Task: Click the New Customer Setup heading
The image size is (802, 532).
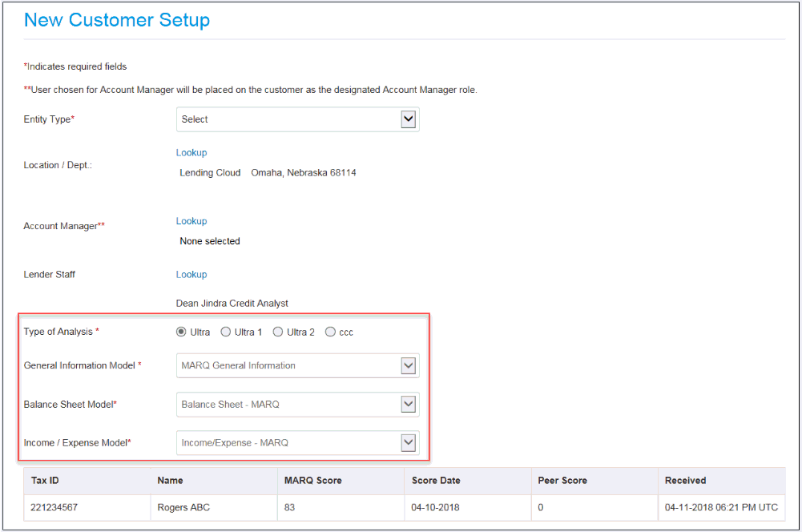Action: (117, 20)
